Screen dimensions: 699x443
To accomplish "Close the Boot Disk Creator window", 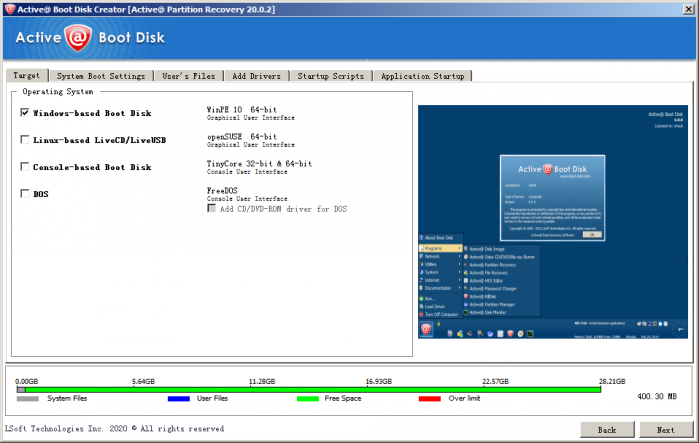I will point(688,9).
